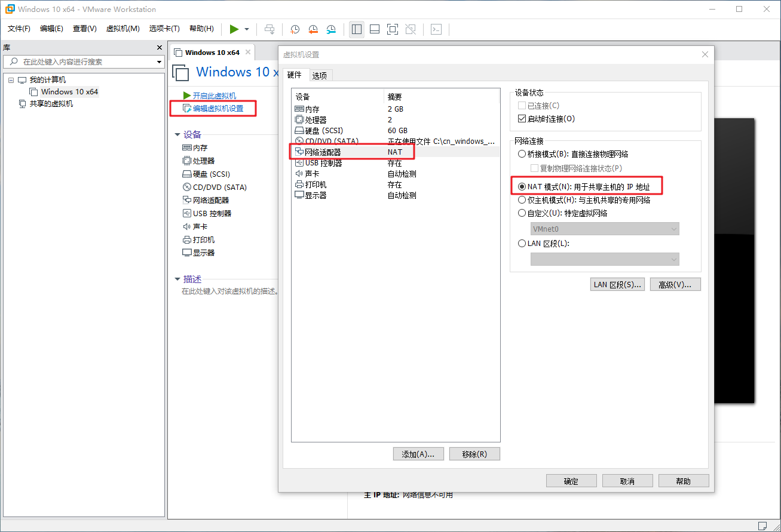Select 显示器 row in settings dialog
This screenshot has height=532, width=781.
click(395, 195)
